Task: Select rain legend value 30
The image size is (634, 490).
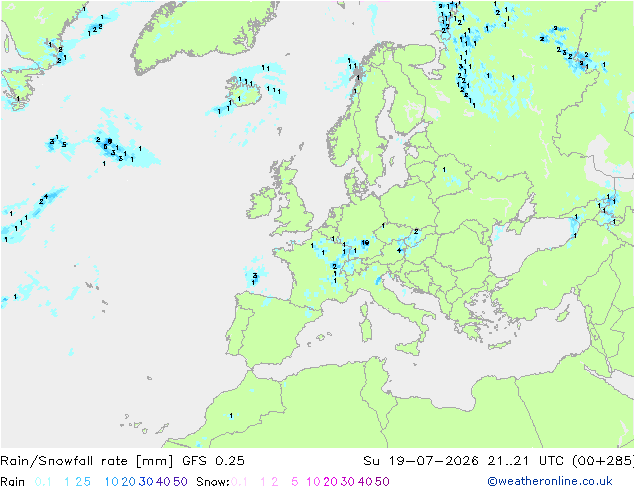Action: (x=146, y=482)
